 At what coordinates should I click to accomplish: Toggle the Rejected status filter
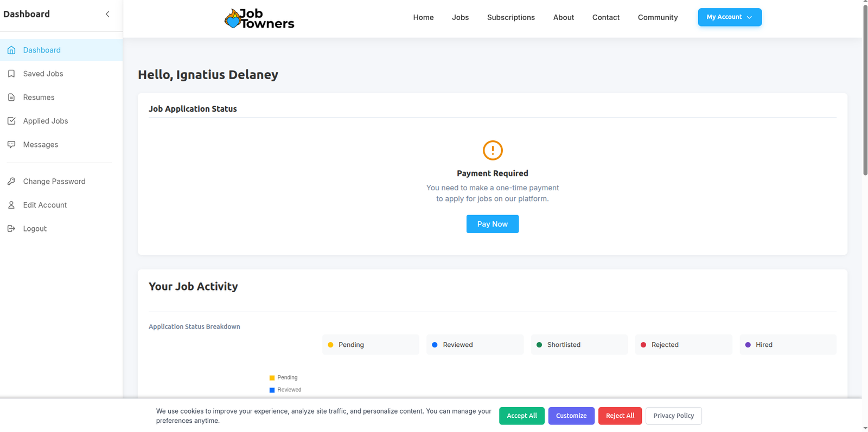[683, 345]
